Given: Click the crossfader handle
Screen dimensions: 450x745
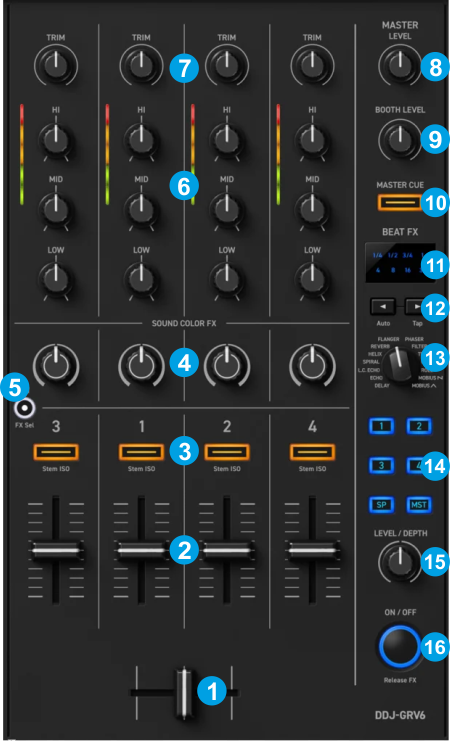Looking at the screenshot, I should point(184,693).
